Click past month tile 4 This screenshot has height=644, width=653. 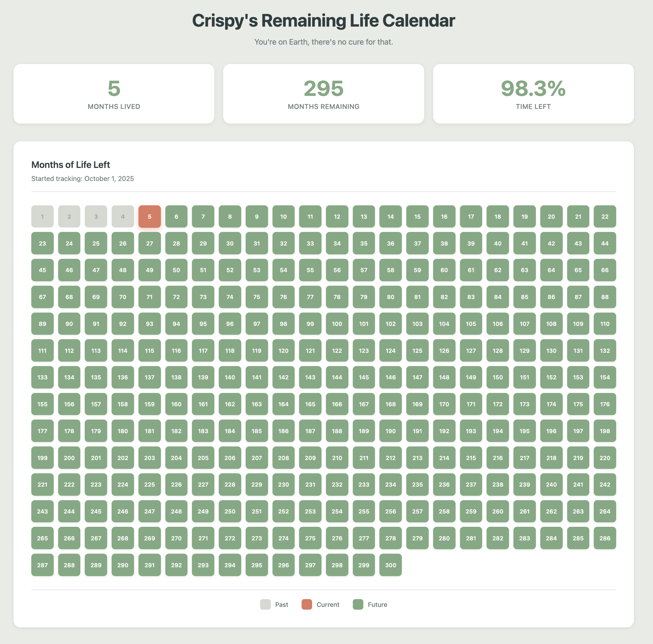click(x=123, y=216)
